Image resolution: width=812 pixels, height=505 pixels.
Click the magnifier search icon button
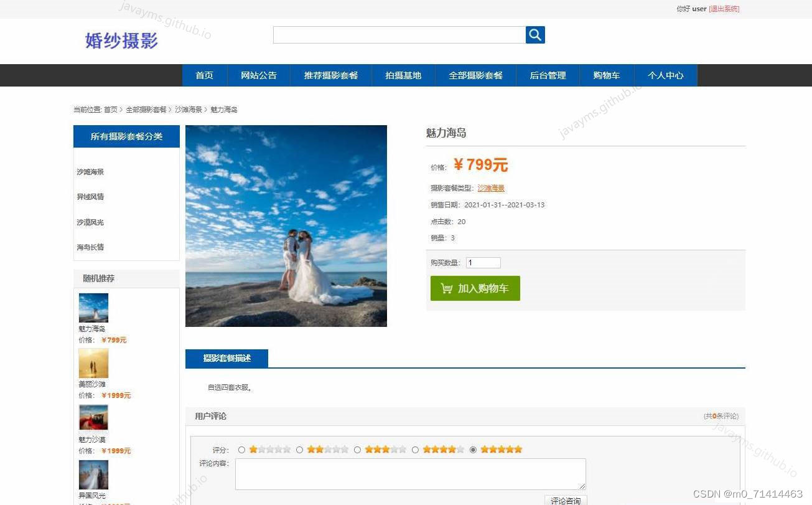pos(535,35)
